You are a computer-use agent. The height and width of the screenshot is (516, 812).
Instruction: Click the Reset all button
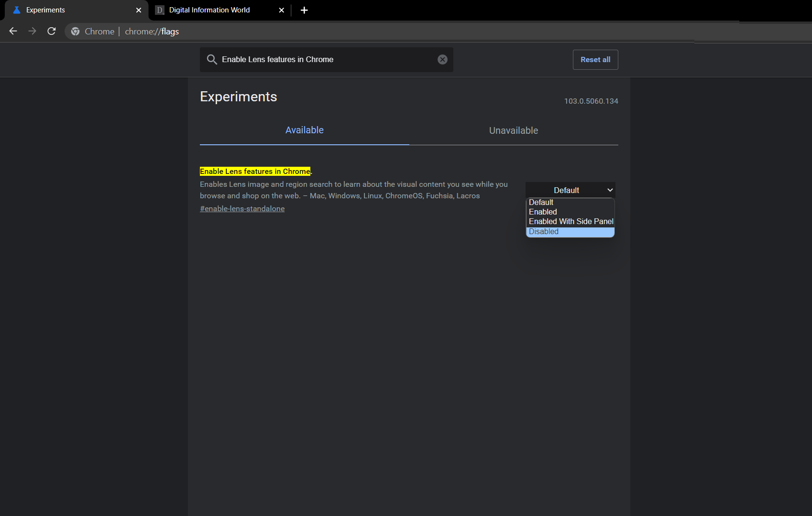pos(595,60)
